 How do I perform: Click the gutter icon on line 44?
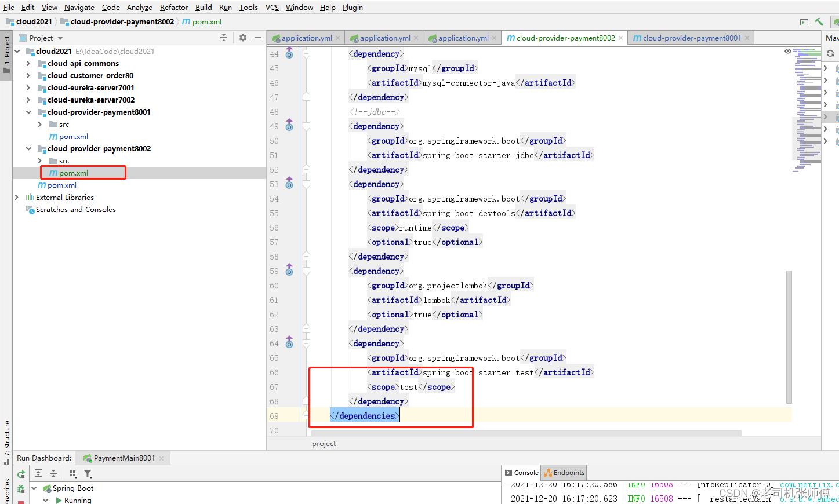289,53
